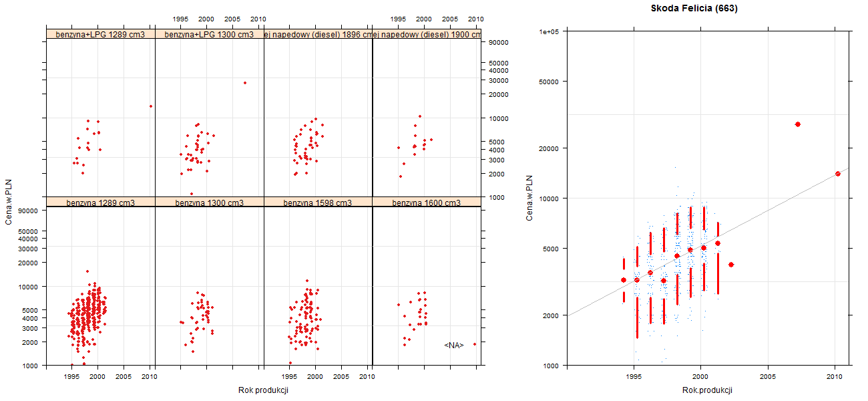The width and height of the screenshot is (868, 401).
Task: Select the 'benzyna 1300 cm3' panel header
Action: [209, 203]
